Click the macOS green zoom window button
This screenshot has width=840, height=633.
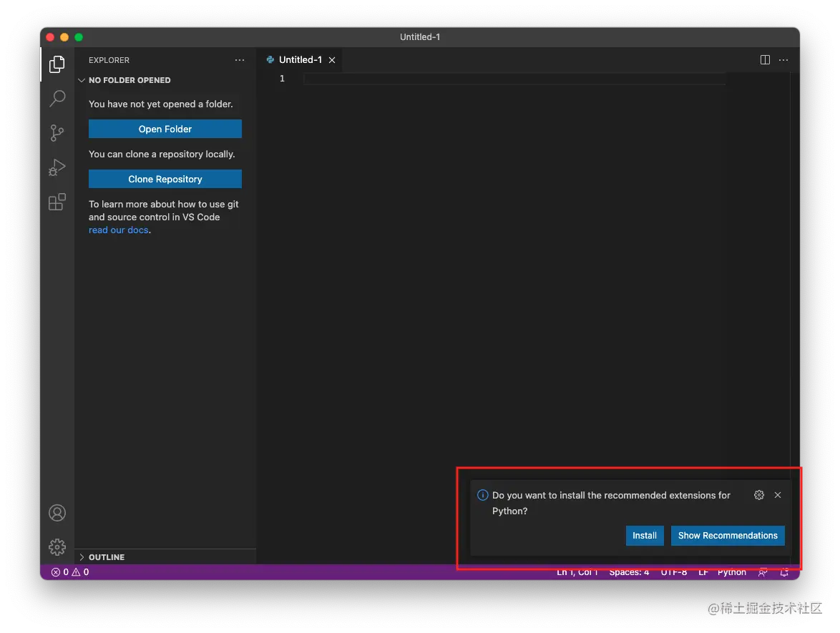tap(79, 37)
